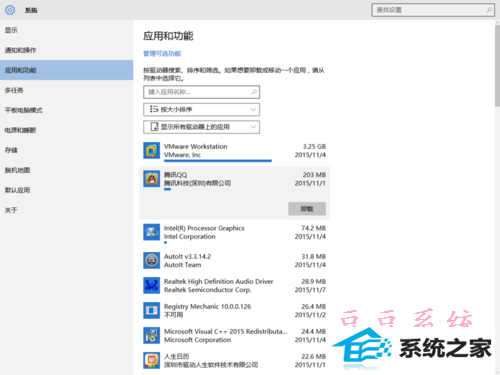Click the Tencent QQ penguin icon
Screen dimensions: 500x375
click(151, 179)
